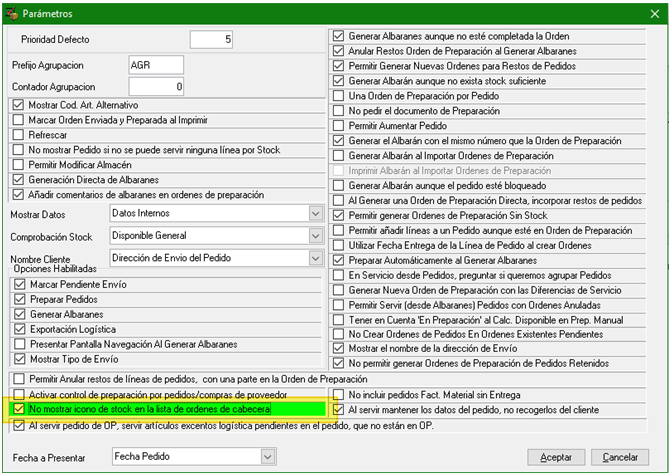Check Utilizar Fecha Entrega de la Línea de Pedido
This screenshot has height=474, width=672.
(x=339, y=246)
